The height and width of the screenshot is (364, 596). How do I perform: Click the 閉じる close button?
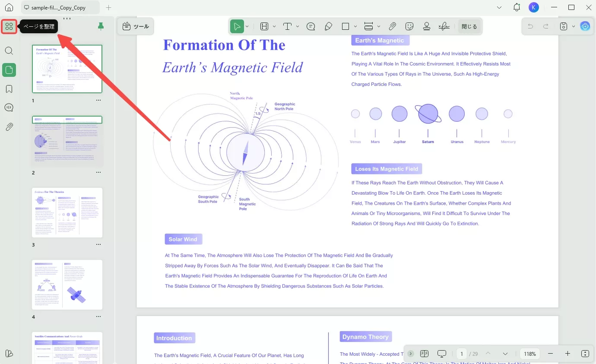[x=469, y=26]
